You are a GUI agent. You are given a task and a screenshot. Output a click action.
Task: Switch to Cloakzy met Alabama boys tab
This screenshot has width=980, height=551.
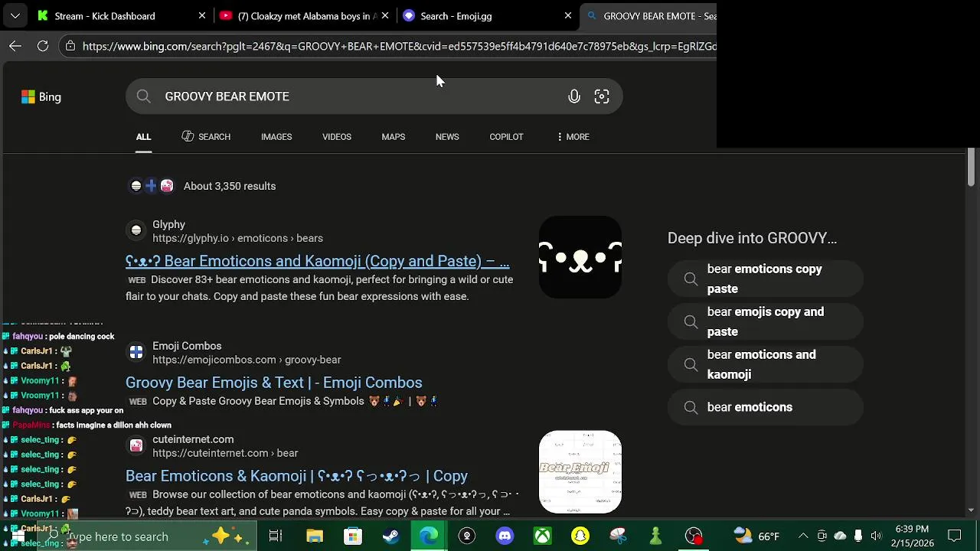[303, 15]
